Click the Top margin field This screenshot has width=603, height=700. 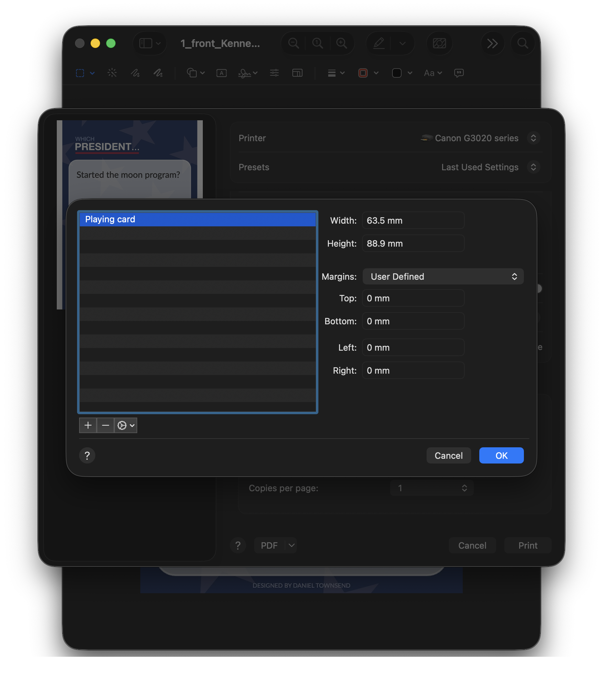[413, 298]
